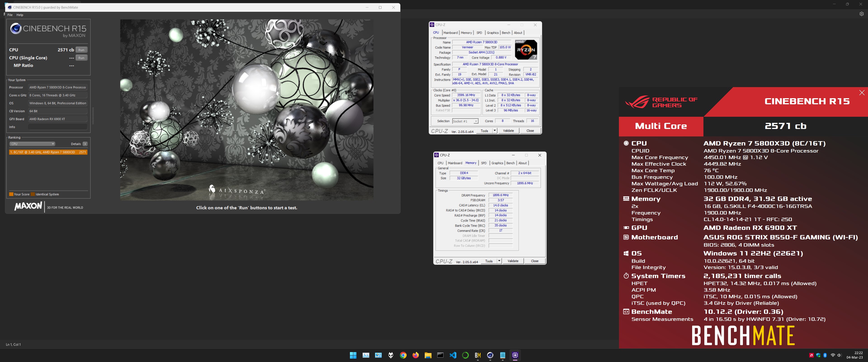Click the Cinebench R15 logo sphere
This screenshot has width=868, height=362.
click(x=16, y=29)
